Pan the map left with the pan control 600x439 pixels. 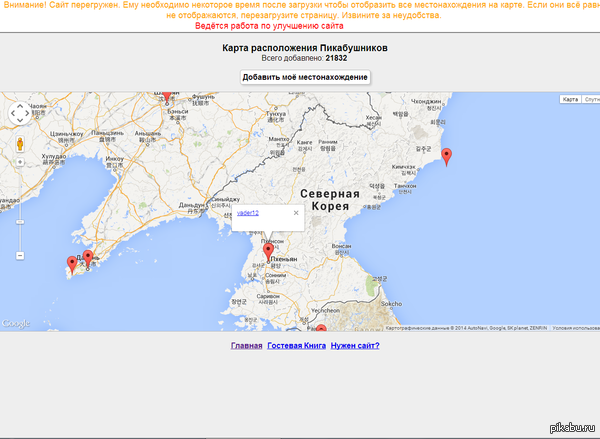[13, 113]
